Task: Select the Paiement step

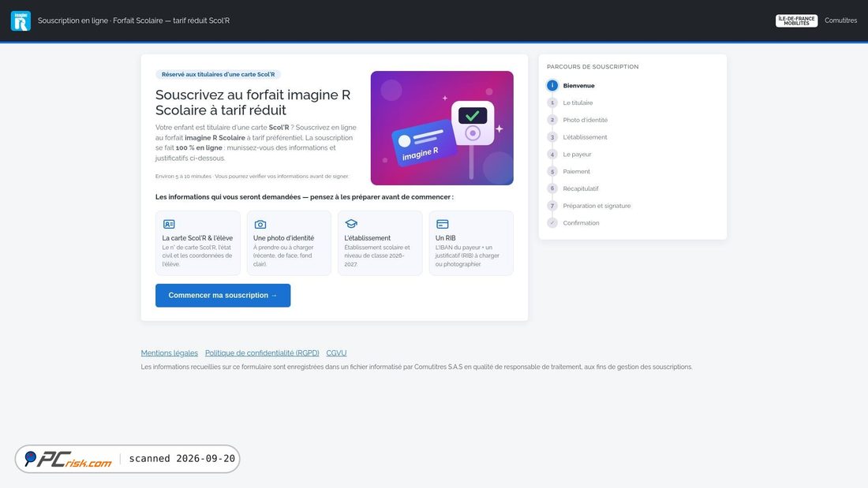Action: 576,172
